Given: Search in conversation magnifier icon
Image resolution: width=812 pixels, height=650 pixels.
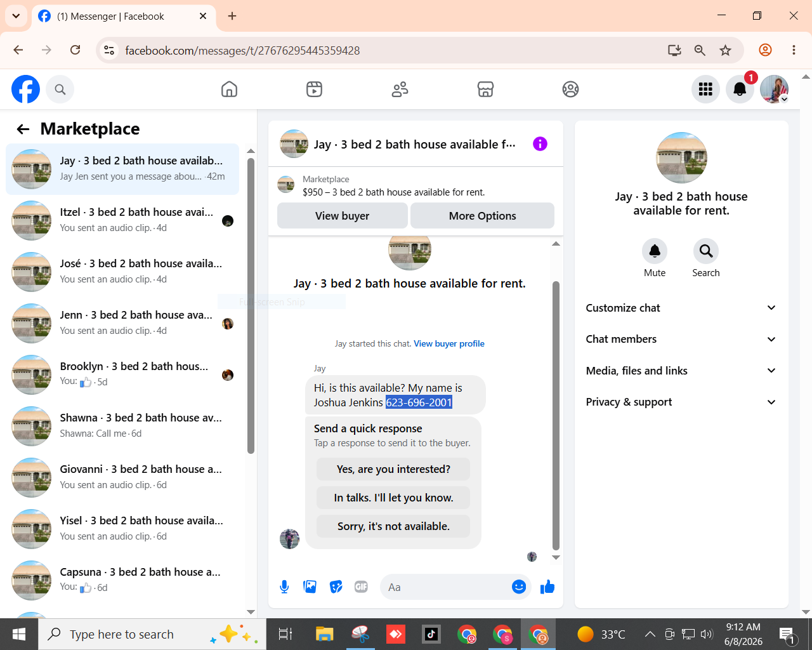Looking at the screenshot, I should [x=706, y=251].
